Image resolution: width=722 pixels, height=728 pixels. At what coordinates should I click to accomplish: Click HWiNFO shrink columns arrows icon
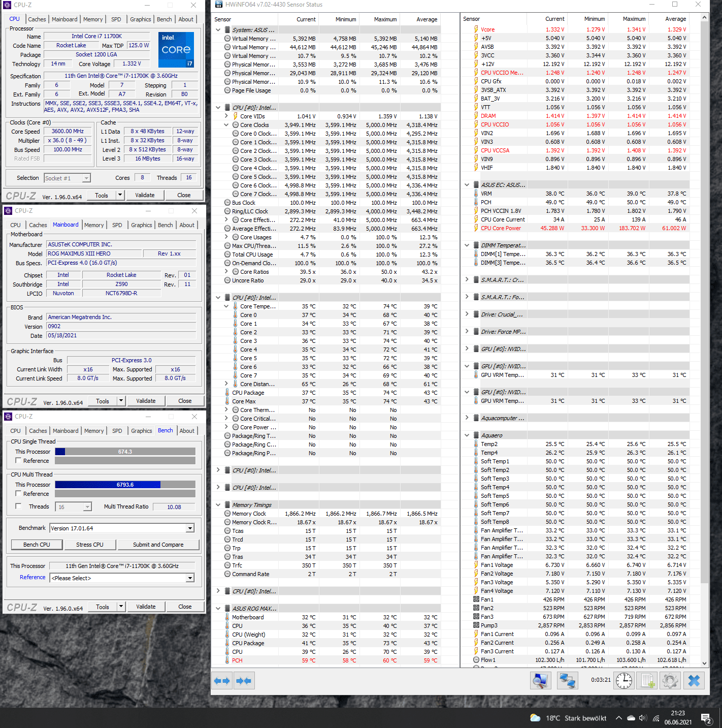click(x=244, y=681)
